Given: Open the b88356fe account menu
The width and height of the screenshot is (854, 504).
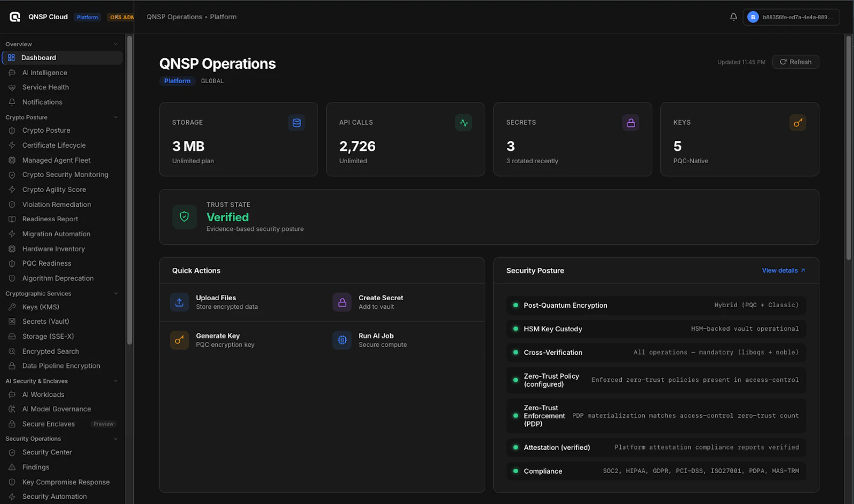Looking at the screenshot, I should 790,17.
